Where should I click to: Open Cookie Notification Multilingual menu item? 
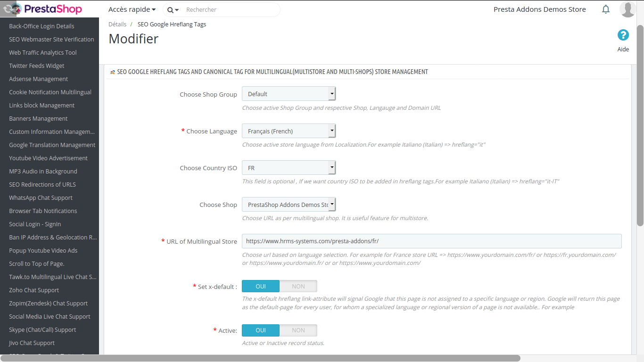(x=50, y=92)
